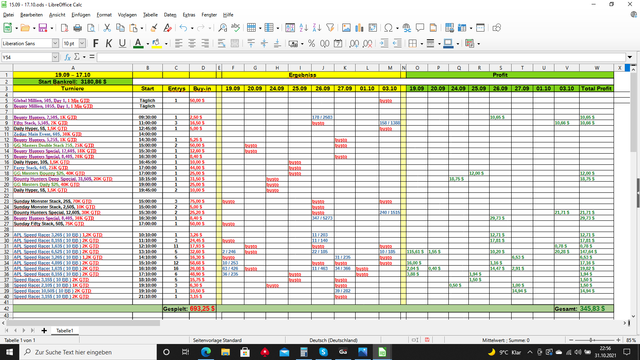The height and width of the screenshot is (360, 640).
Task: Format cells as percent
Action: tap(311, 43)
